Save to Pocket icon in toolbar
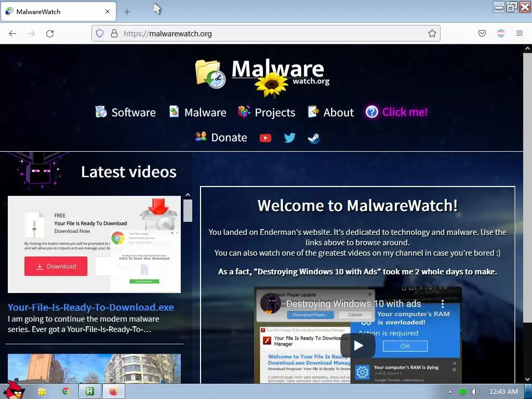The image size is (532, 399). [482, 33]
